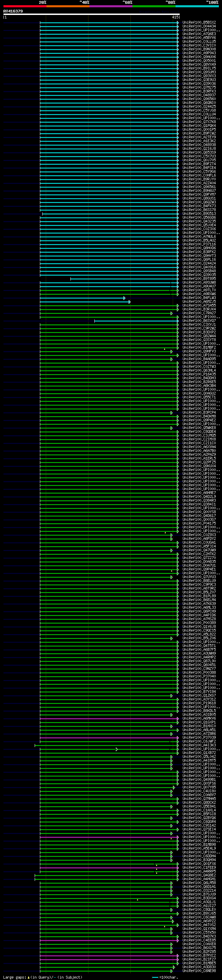The image size is (222, 980).
Task: Select hit label UniRef100_B9G513
Action: pyautogui.click(x=199, y=214)
